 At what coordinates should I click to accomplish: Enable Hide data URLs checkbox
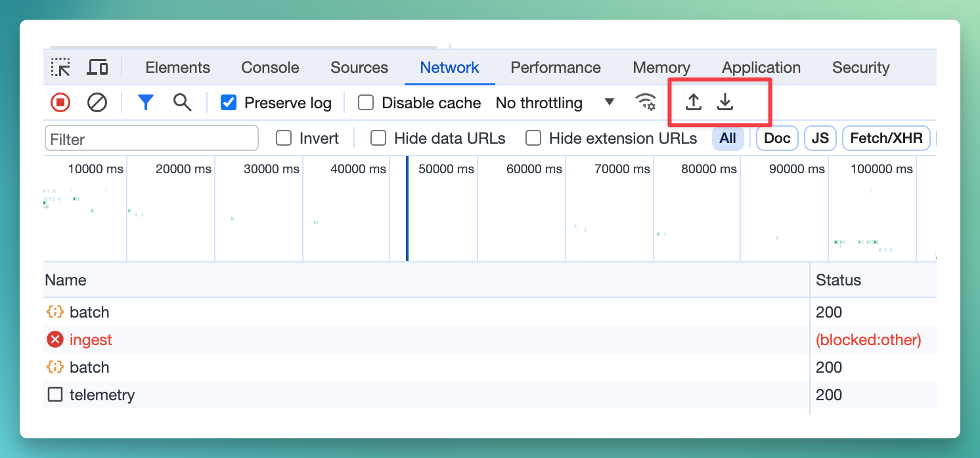[x=378, y=138]
